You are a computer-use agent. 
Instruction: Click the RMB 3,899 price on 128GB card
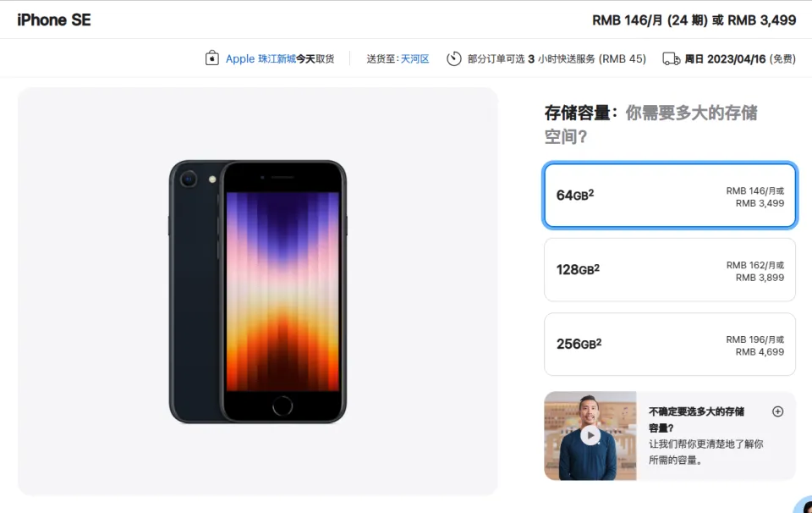[760, 278]
